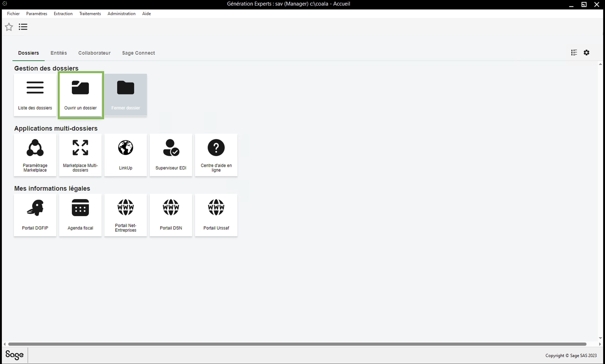Image resolution: width=605 pixels, height=364 pixels.
Task: Open Superviseur EDI tile
Action: point(171,155)
